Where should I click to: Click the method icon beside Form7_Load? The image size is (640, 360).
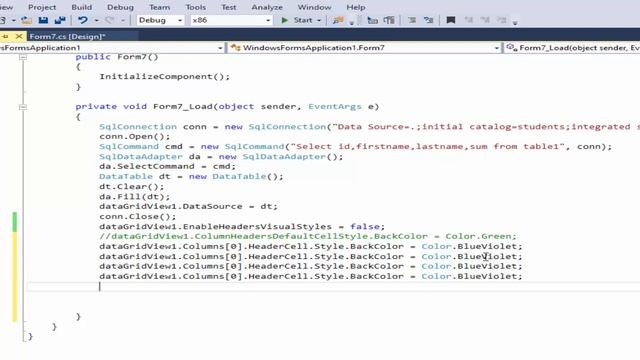(x=511, y=48)
